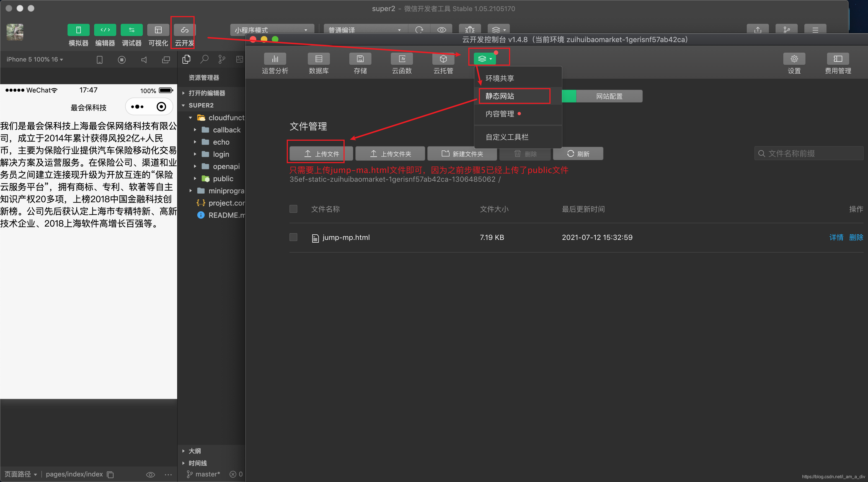
Task: Click the preview eye icon in toolbar
Action: tap(441, 30)
